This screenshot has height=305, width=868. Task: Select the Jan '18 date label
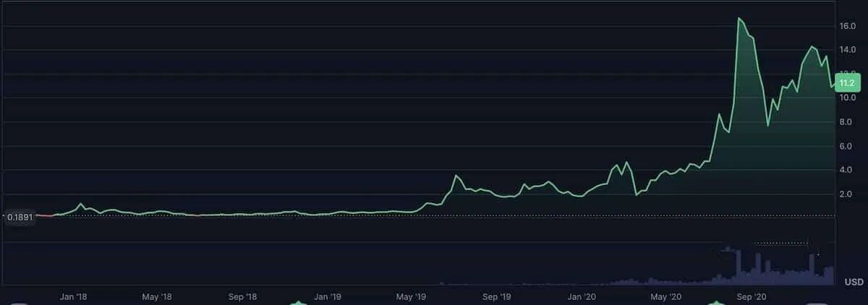tap(75, 296)
